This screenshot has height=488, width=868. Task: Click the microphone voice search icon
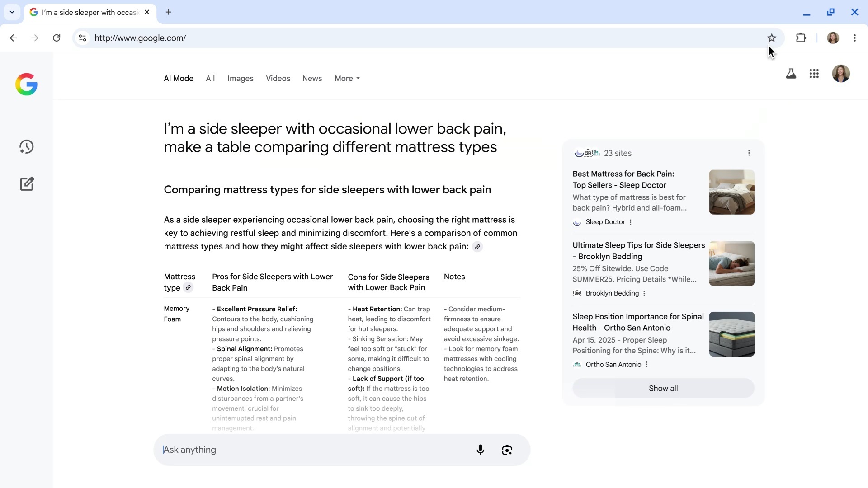480,450
